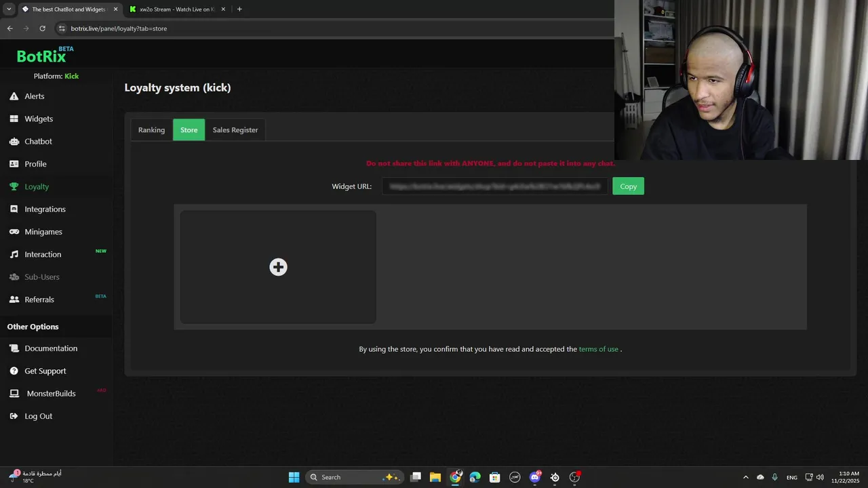The image size is (868, 488).
Task: Click the Loyalty trophy icon
Action: [14, 186]
